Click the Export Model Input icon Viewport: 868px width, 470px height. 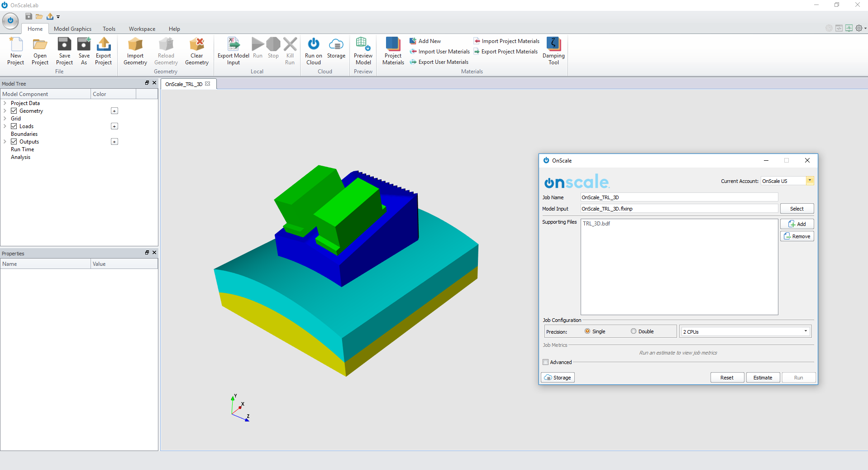(x=234, y=44)
